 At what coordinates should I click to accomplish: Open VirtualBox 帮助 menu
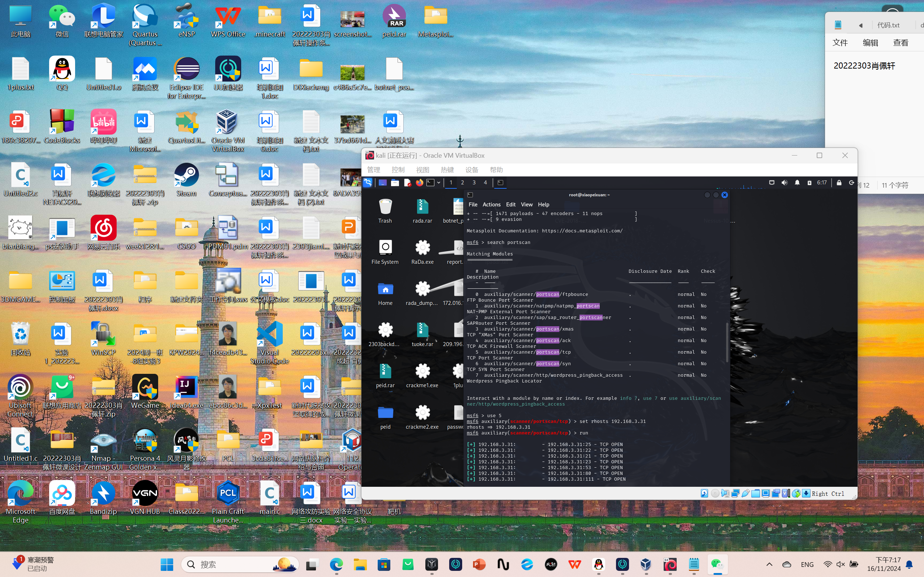pos(496,170)
